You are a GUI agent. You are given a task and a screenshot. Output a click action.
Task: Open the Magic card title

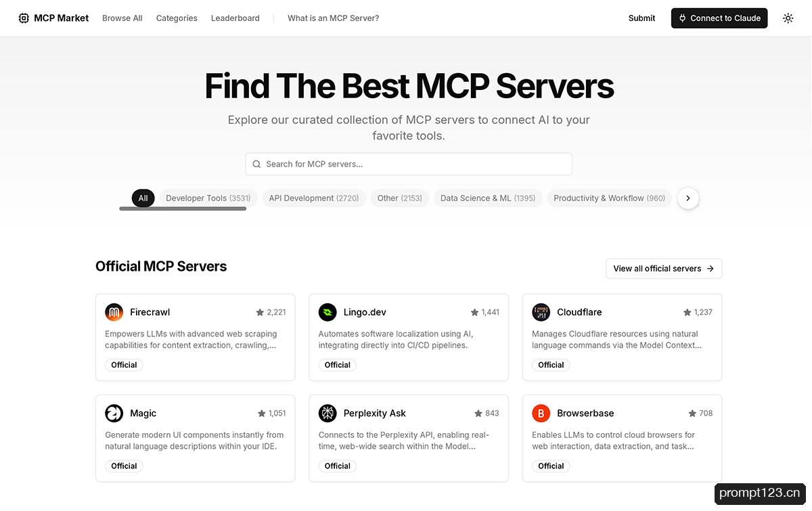click(143, 413)
